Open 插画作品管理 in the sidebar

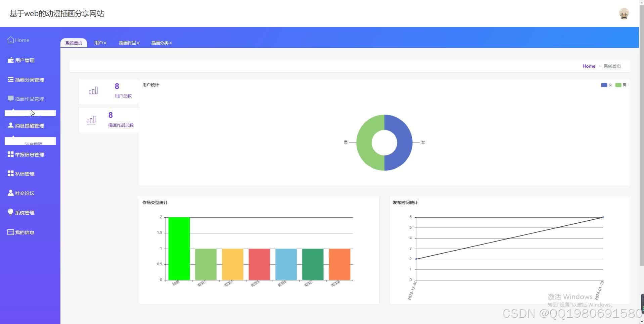coord(30,99)
